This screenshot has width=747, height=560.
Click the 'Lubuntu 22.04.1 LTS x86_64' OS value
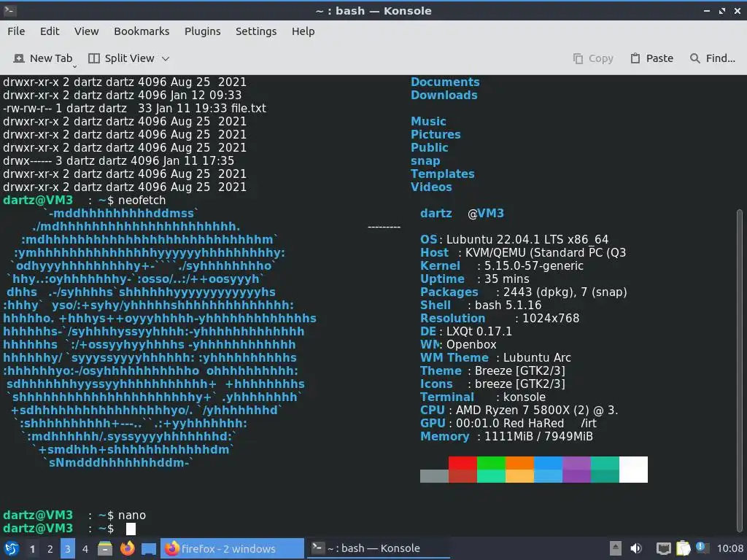[x=527, y=239]
